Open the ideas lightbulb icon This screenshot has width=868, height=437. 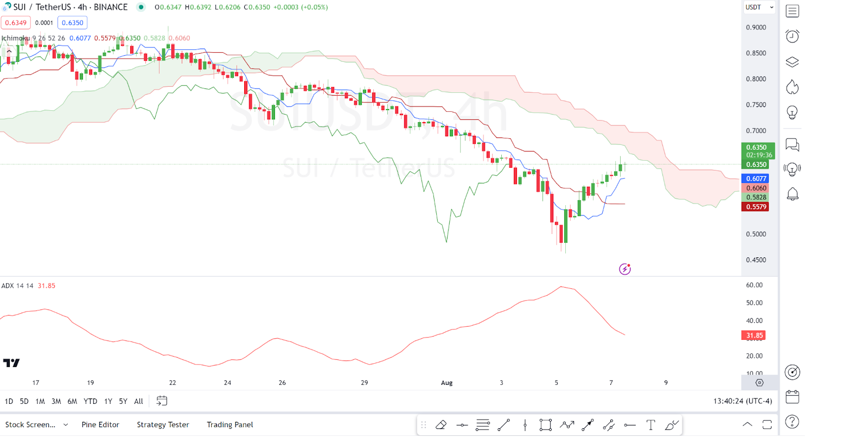792,112
